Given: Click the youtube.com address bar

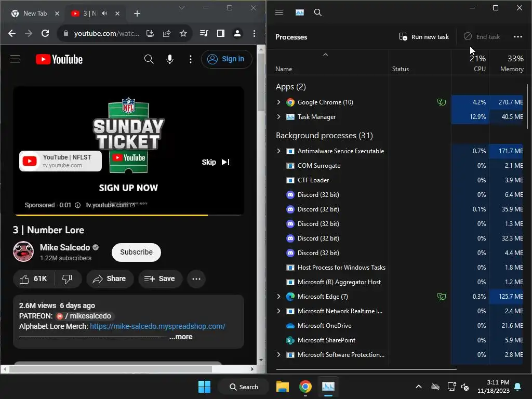Looking at the screenshot, I should [106, 33].
